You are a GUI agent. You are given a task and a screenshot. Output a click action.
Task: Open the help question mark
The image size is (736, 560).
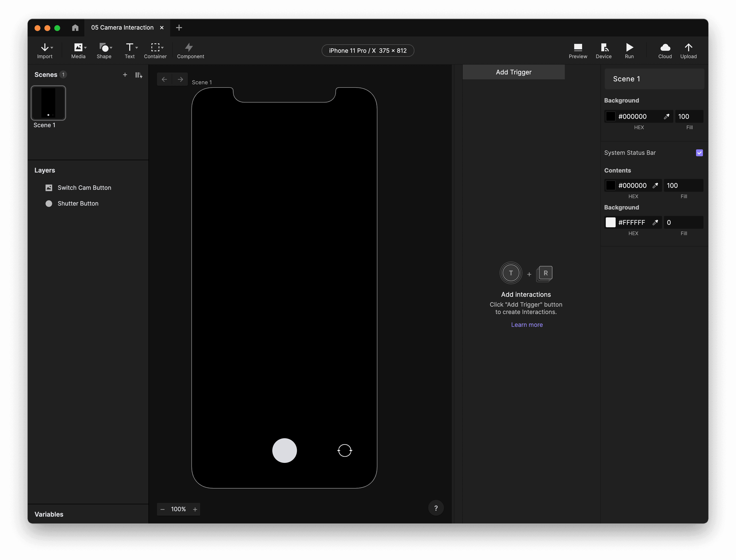436,508
